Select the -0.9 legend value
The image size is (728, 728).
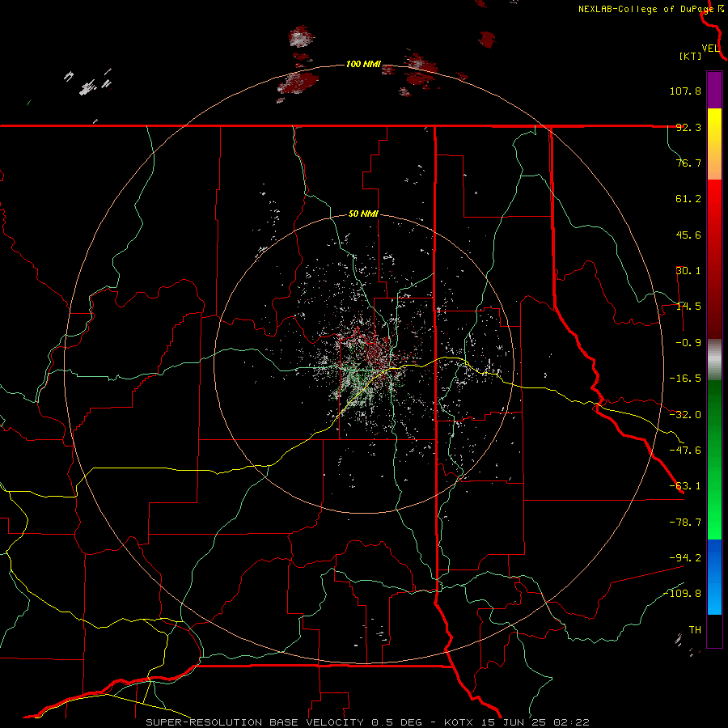coord(688,343)
